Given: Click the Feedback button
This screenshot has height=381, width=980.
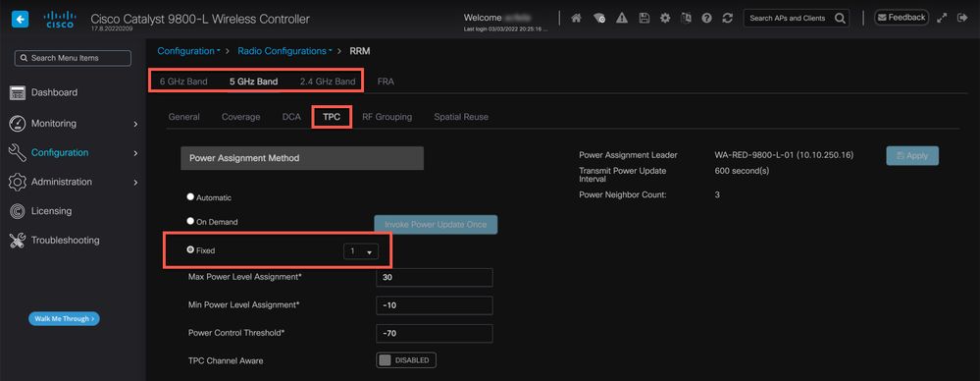Looking at the screenshot, I should click(902, 18).
